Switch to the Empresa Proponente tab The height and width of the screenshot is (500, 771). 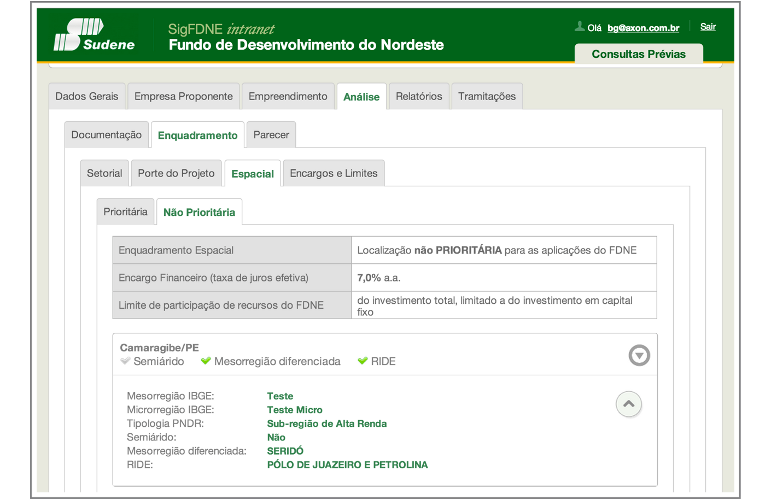point(183,96)
